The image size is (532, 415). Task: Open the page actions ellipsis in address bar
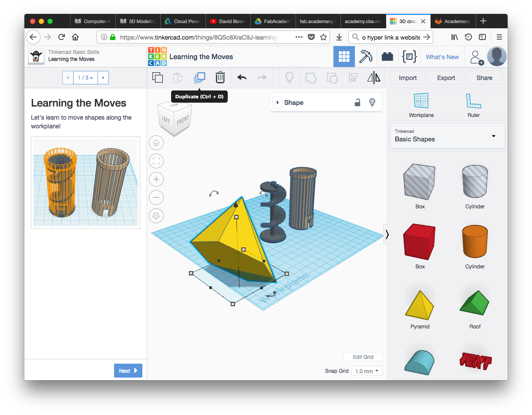(299, 37)
